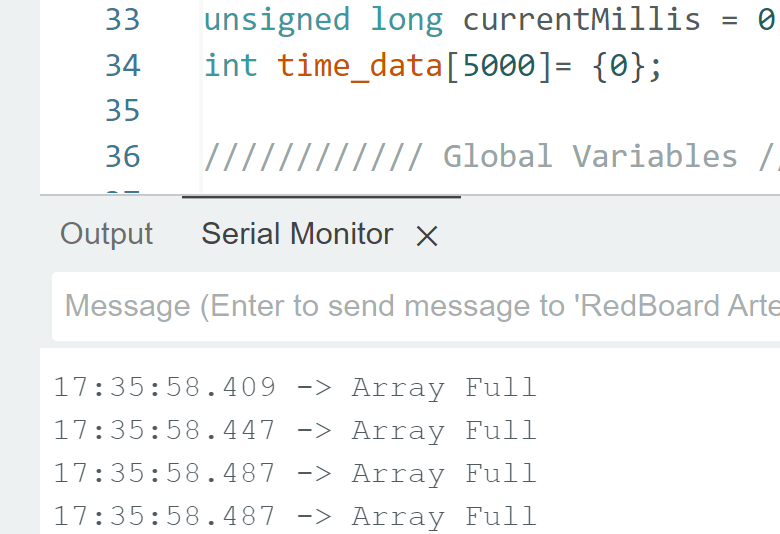This screenshot has height=534, width=780.
Task: Click the int keyword on line 34
Action: coord(231,66)
